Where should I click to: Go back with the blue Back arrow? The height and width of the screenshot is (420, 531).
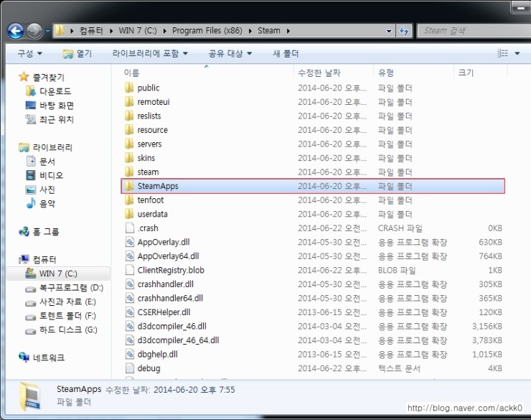click(16, 31)
